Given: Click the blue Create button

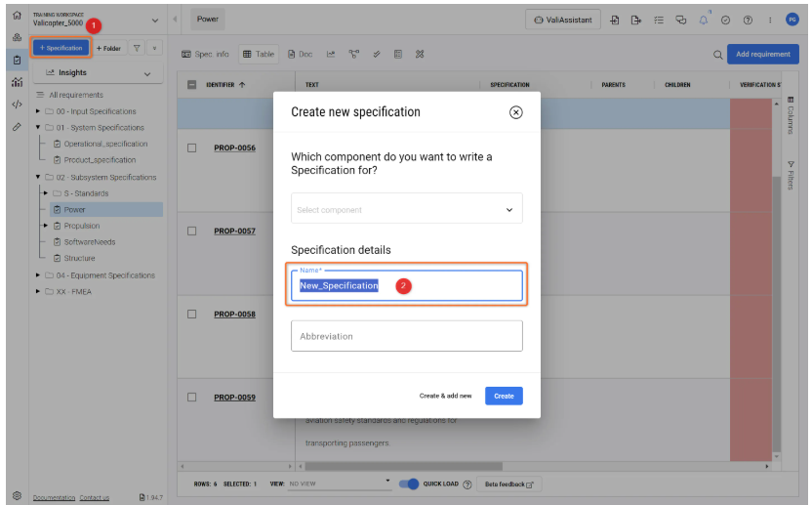Looking at the screenshot, I should click(504, 396).
